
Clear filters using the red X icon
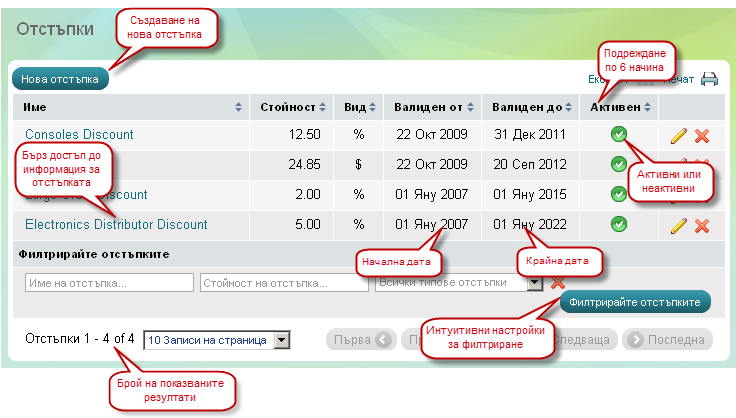point(557,285)
